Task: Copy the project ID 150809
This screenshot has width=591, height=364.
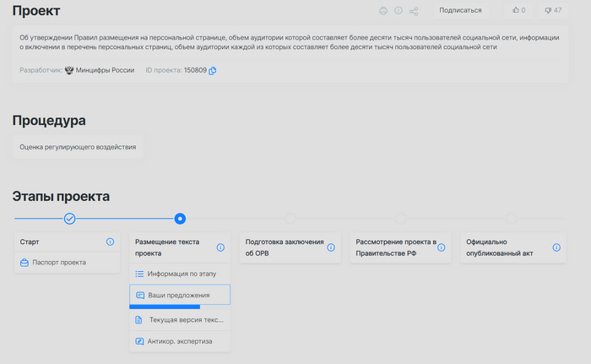Action: (213, 71)
